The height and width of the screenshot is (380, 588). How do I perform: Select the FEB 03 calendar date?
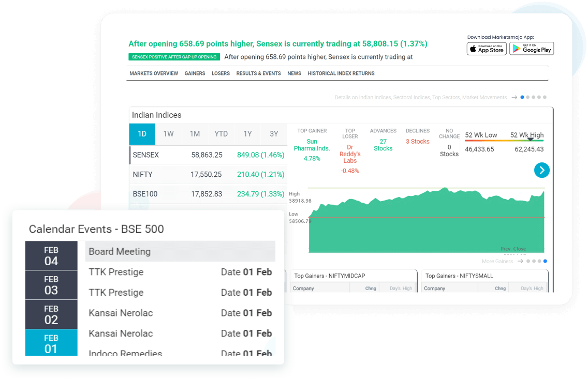click(x=51, y=285)
